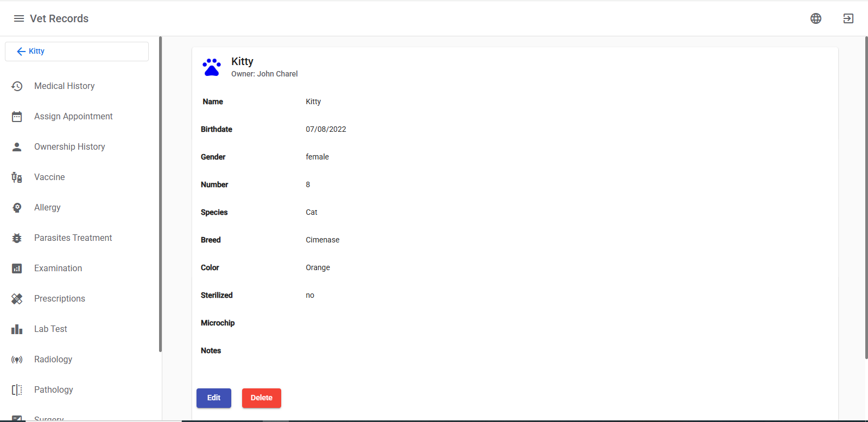Click the Lab Test bar chart icon
The width and height of the screenshot is (868, 422).
pos(17,329)
